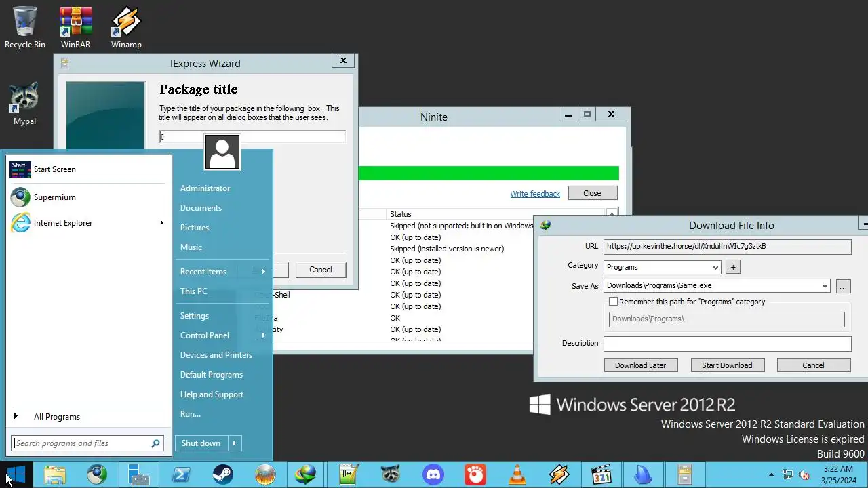868x488 pixels.
Task: Open the Winamp desktop shortcut
Action: point(126,28)
